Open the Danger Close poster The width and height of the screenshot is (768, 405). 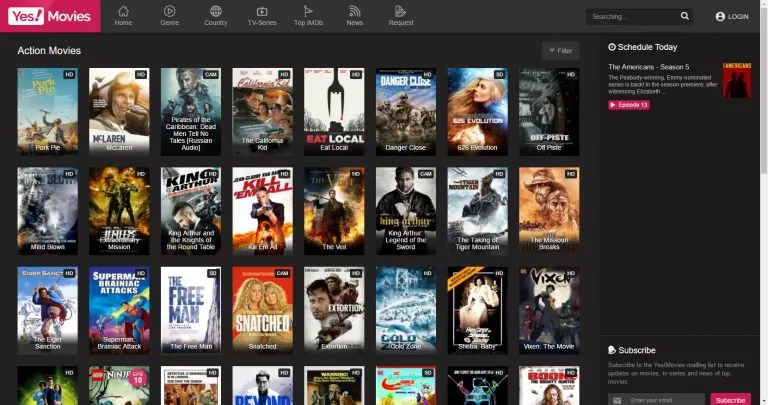[406, 112]
